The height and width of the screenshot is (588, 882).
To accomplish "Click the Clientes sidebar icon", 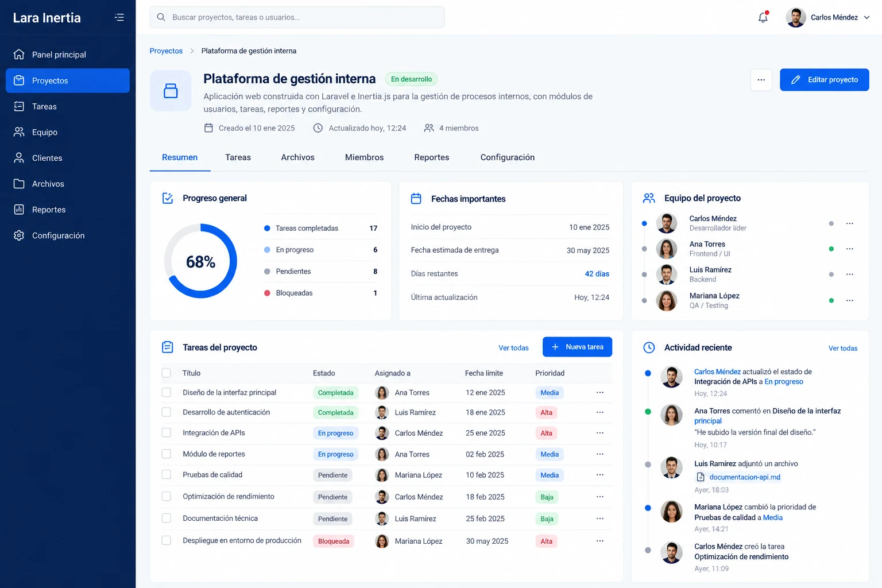I will tap(19, 158).
